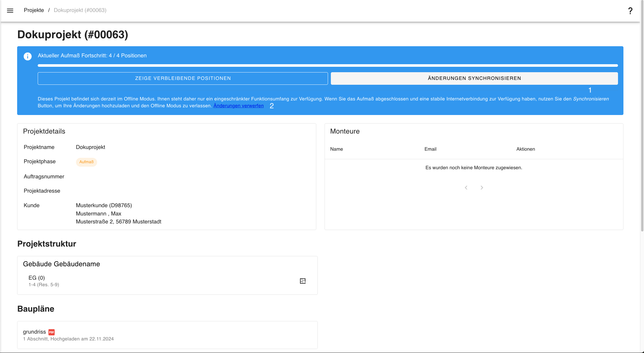Click the red PDF icon beside grundriss
Screen dimensions: 644x353
coord(51,332)
